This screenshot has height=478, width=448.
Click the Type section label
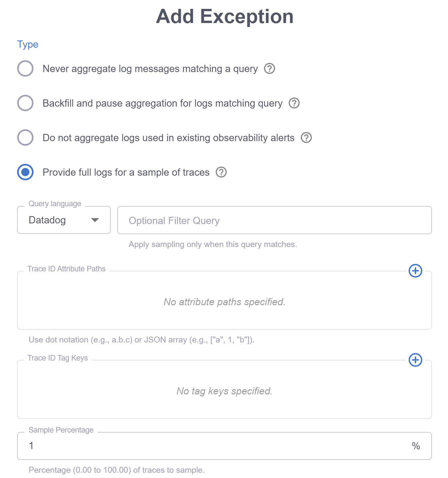28,44
